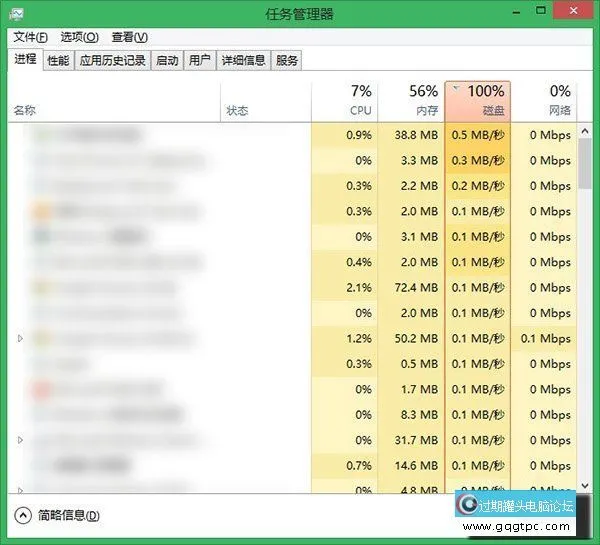Expand the process group using 50.2 MB memory
The width and height of the screenshot is (600, 545).
[20, 338]
